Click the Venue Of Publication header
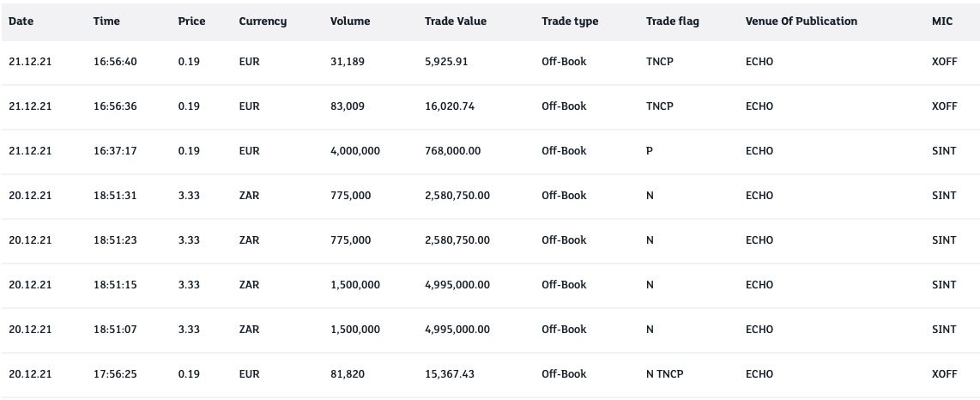980x400 pixels. (x=801, y=21)
